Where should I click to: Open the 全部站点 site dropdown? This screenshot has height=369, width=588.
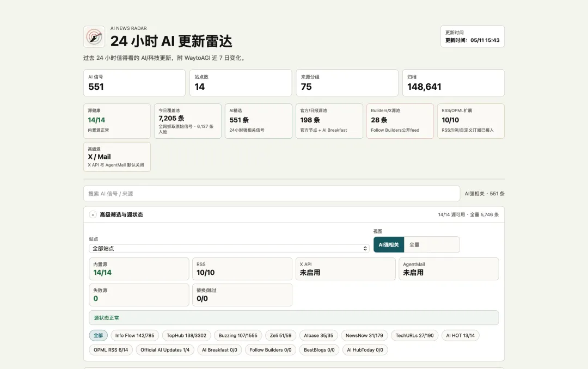point(229,249)
